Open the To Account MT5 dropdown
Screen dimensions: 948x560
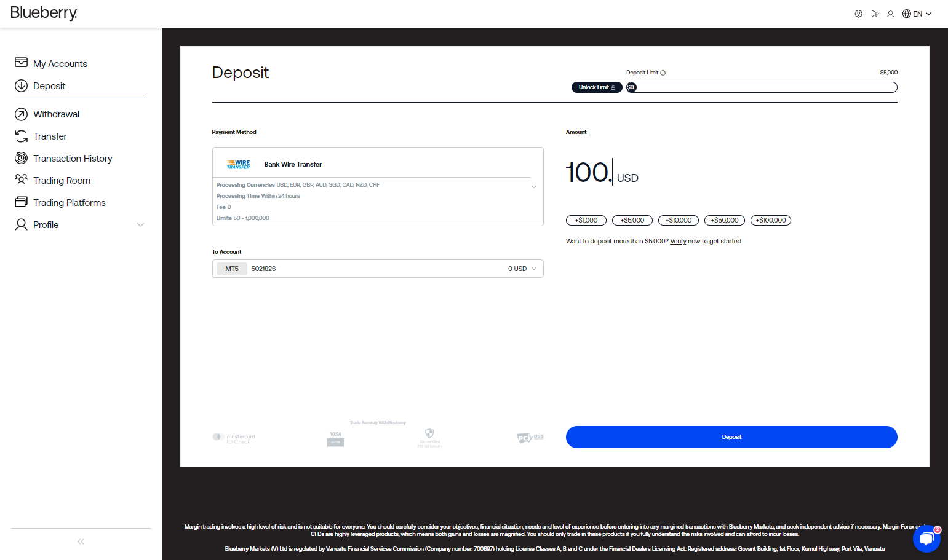pos(378,269)
